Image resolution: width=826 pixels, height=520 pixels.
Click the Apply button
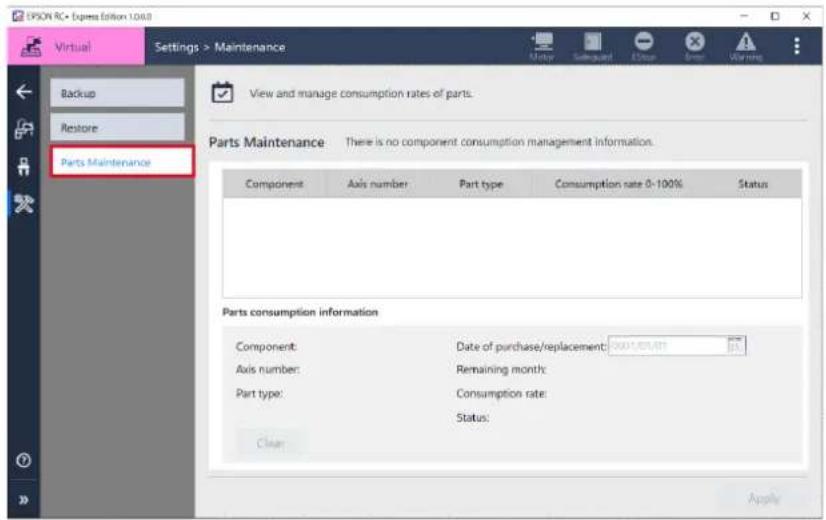click(763, 498)
